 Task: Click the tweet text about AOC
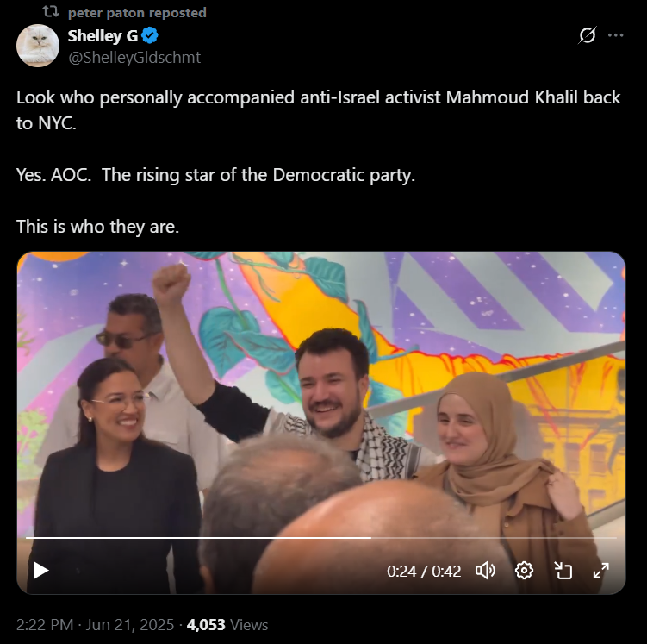click(215, 175)
